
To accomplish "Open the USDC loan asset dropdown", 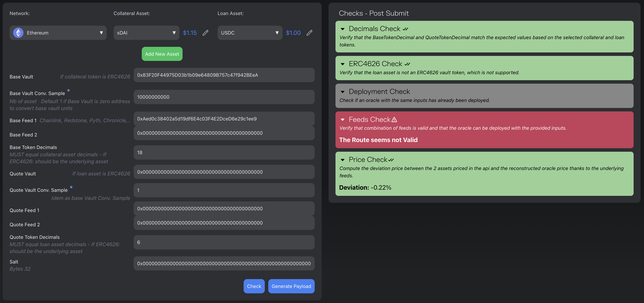I will pyautogui.click(x=250, y=33).
